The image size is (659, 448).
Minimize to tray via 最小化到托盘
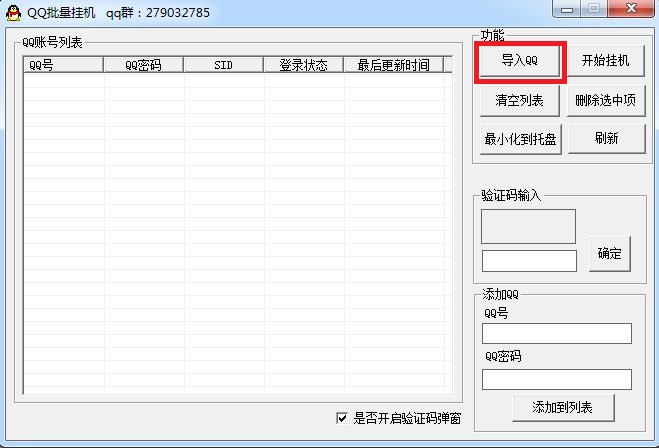(520, 139)
